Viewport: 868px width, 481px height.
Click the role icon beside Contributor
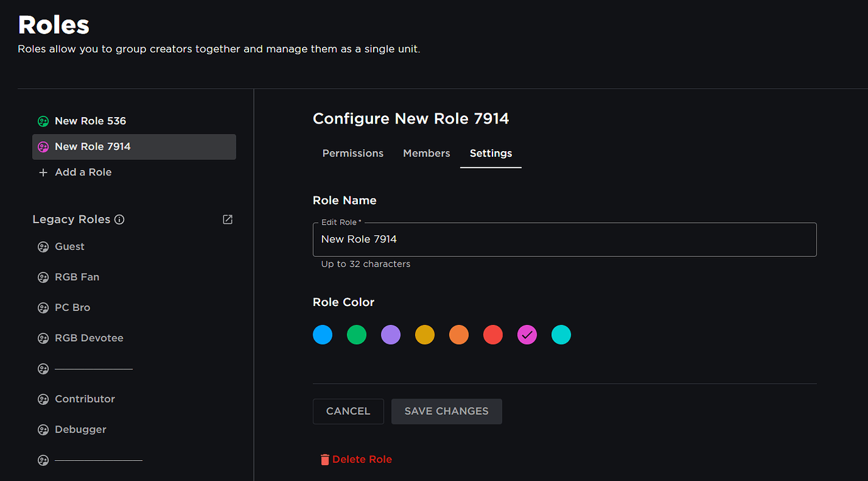coord(43,399)
